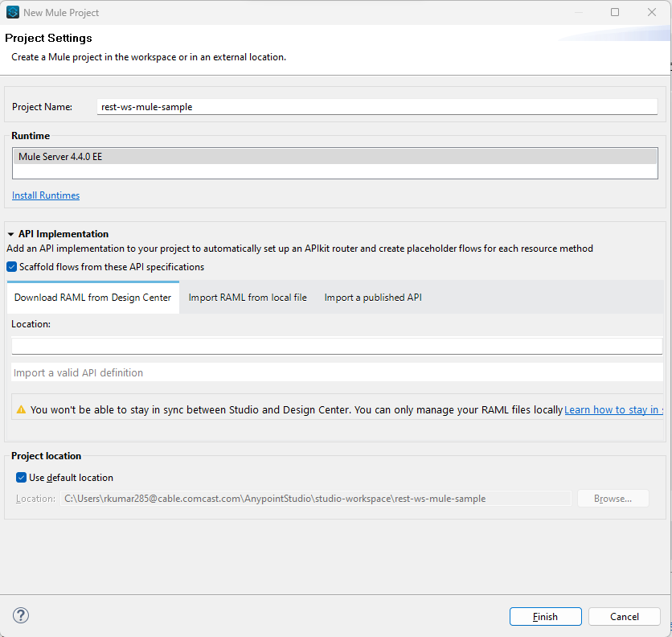Disable Scaffold flows from these API specifications
This screenshot has height=637, width=672.
point(11,266)
